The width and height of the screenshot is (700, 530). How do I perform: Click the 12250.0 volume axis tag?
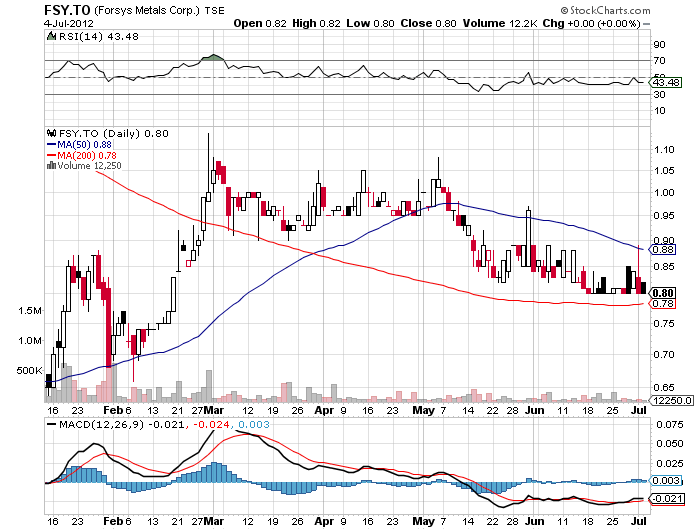[x=672, y=401]
